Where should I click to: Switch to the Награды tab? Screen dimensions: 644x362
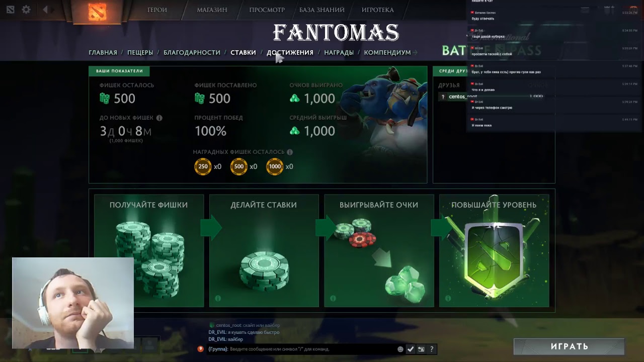click(x=339, y=52)
